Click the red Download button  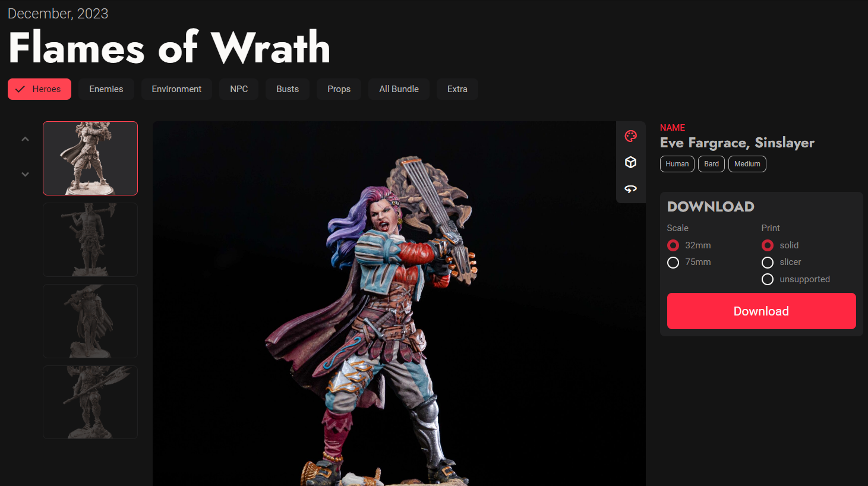point(761,311)
